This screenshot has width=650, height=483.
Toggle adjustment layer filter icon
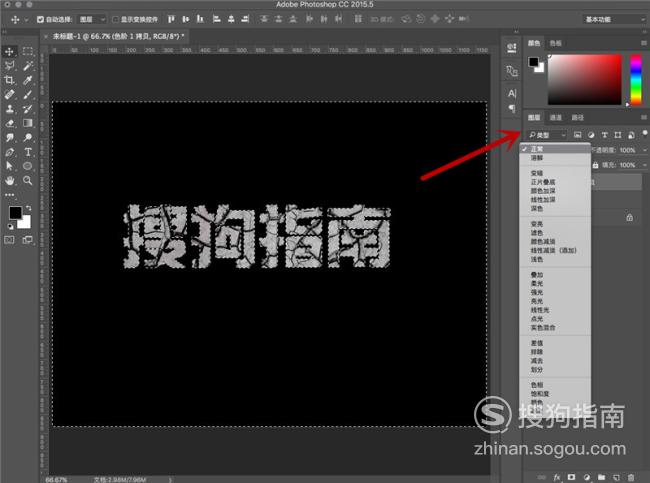click(x=591, y=135)
